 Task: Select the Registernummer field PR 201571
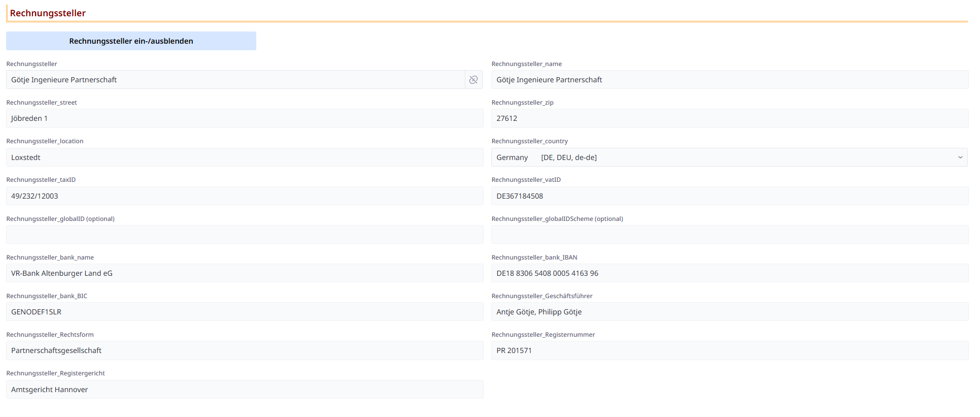729,350
